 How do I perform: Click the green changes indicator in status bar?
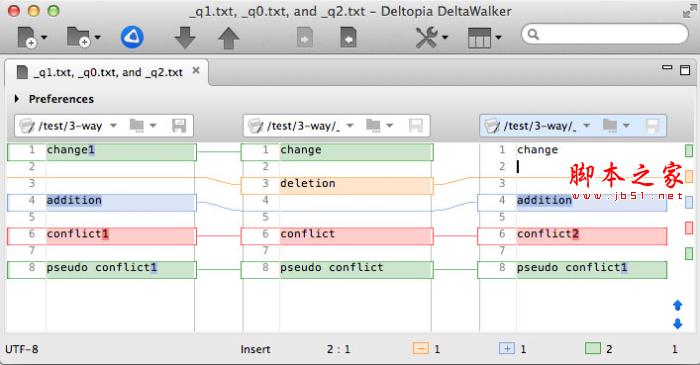coord(593,348)
